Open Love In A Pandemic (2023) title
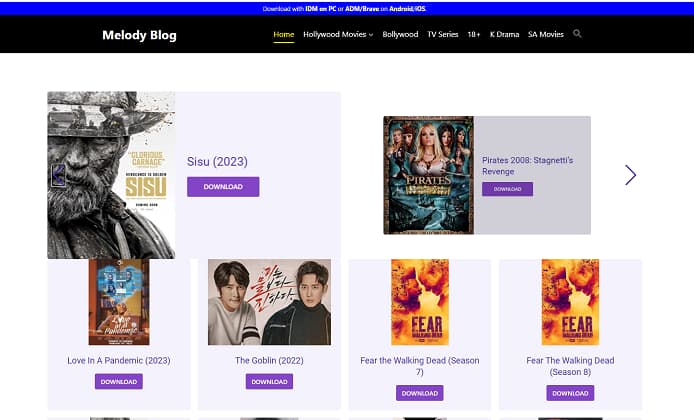The width and height of the screenshot is (694, 420). (x=119, y=360)
